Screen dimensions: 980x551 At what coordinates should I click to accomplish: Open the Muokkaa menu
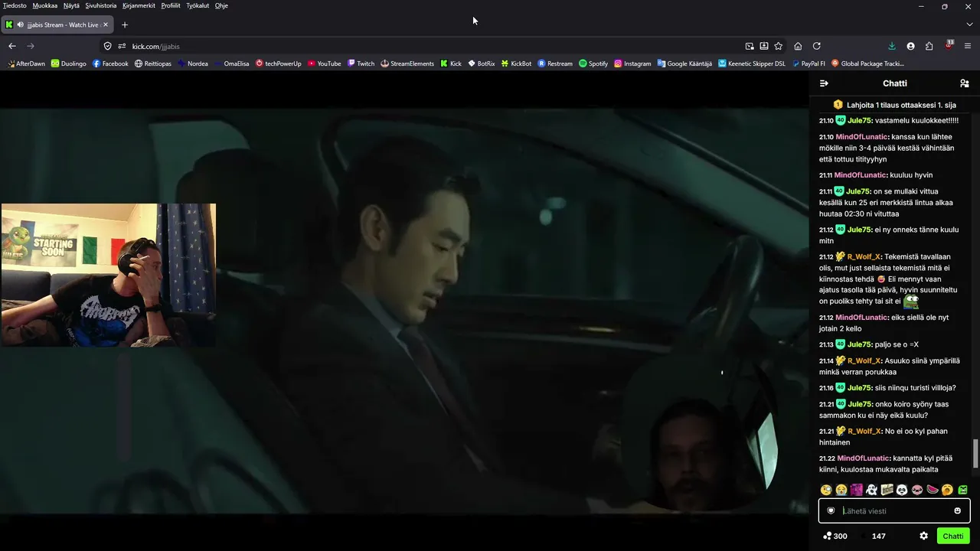(45, 5)
